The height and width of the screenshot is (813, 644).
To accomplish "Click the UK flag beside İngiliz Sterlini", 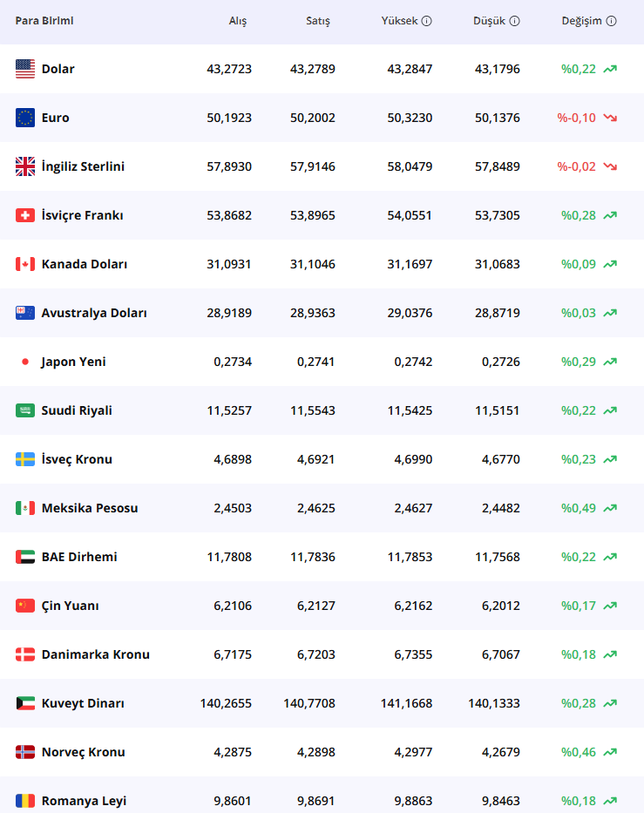I will click(25, 166).
